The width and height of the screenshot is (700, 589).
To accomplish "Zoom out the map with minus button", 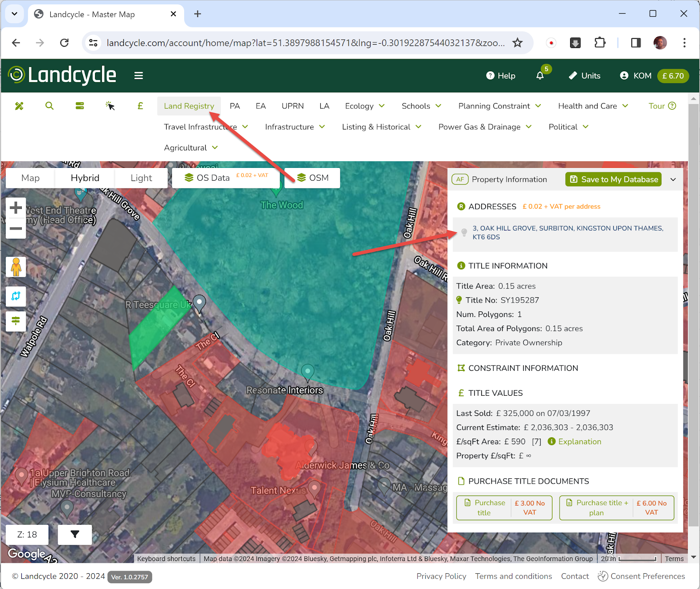I will 16,228.
